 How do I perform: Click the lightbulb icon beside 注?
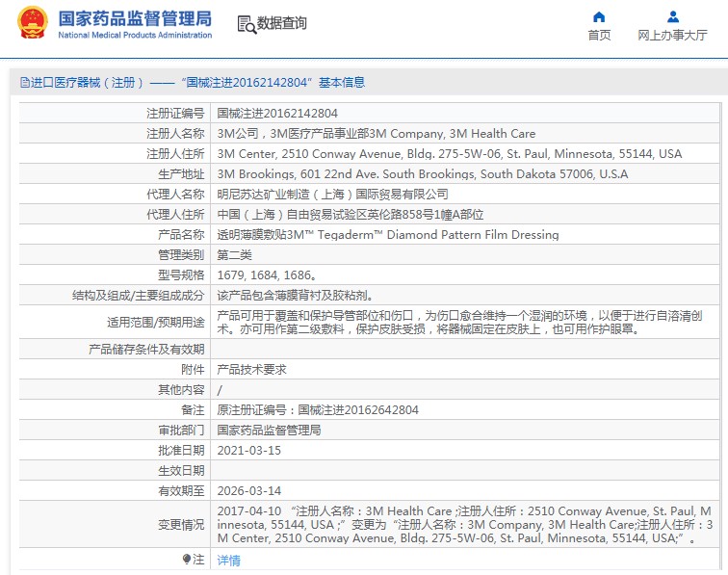pyautogui.click(x=187, y=559)
